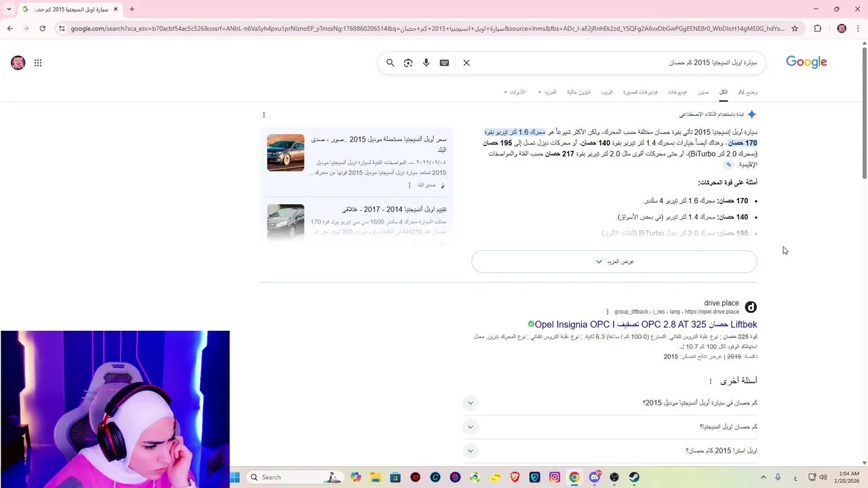This screenshot has height=488, width=868.
Task: Close the current Chrome tab
Action: (x=115, y=9)
